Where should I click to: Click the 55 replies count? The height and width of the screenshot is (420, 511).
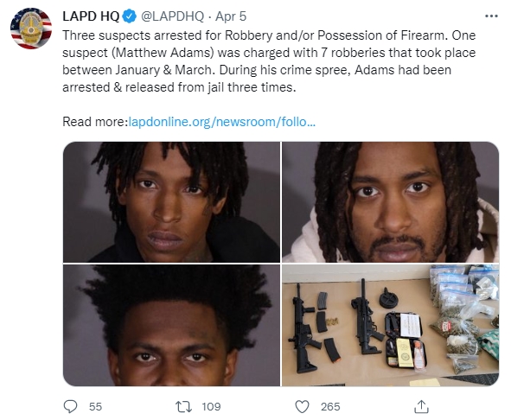coord(95,407)
